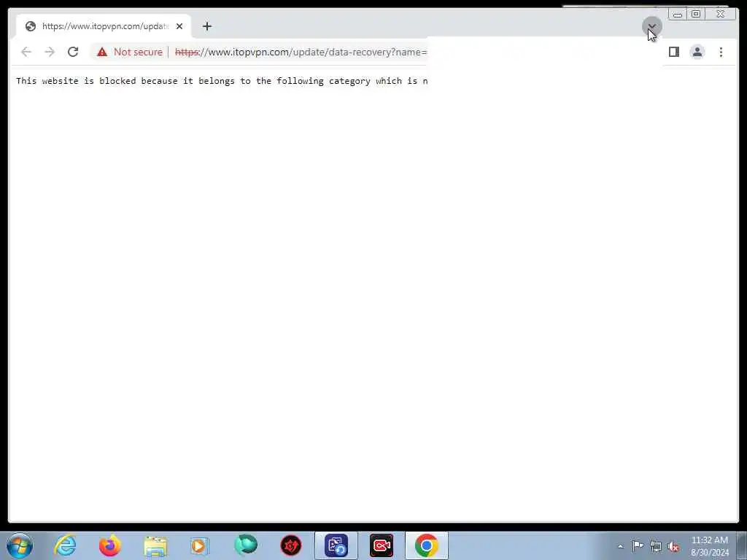Select the itopvpn.com tab
Viewport: 747px width, 560px height.
[x=104, y=26]
